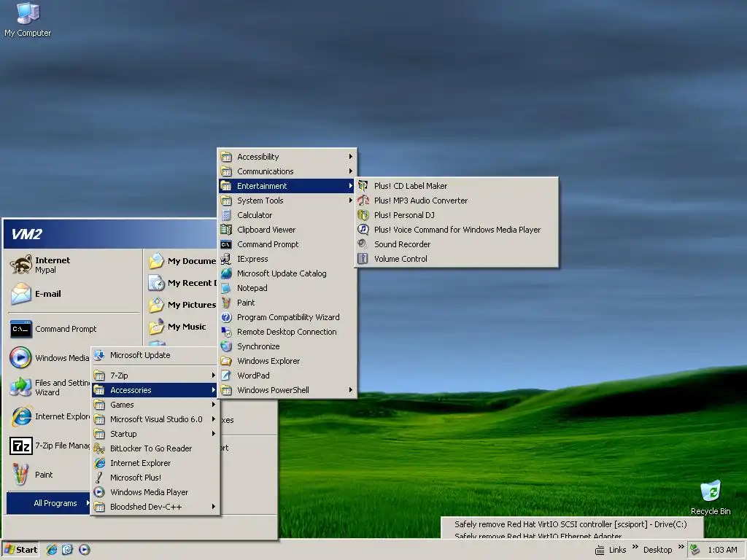Click the 7-Zip File Manager icon in Start menu
Viewport: 747px width, 560px height.
coord(21,446)
